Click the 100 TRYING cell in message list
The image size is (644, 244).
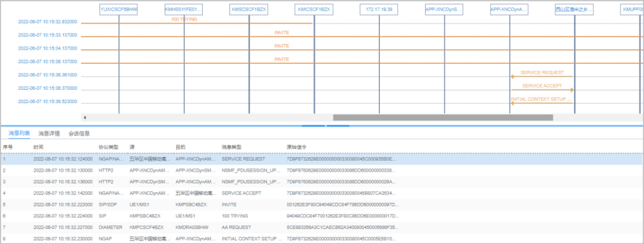point(234,215)
